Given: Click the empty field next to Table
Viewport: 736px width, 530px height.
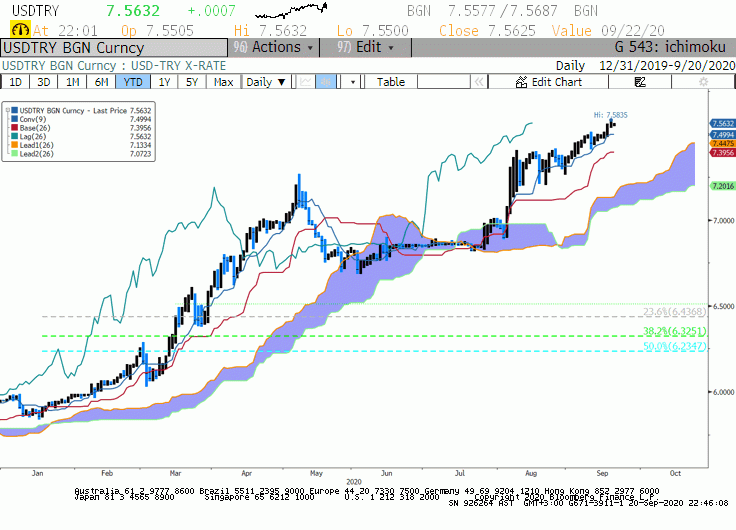Looking at the screenshot, I should [x=444, y=82].
